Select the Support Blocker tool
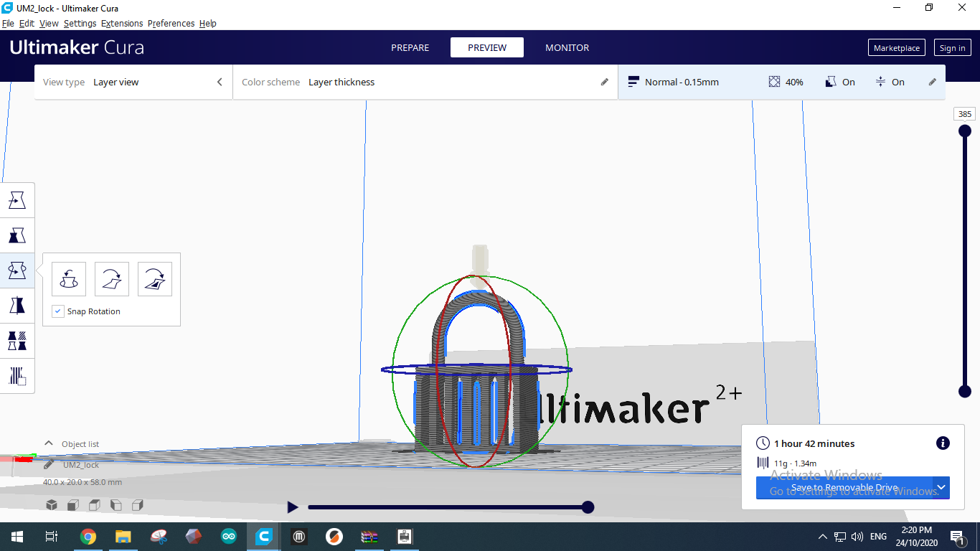This screenshot has width=980, height=551. coord(17,376)
